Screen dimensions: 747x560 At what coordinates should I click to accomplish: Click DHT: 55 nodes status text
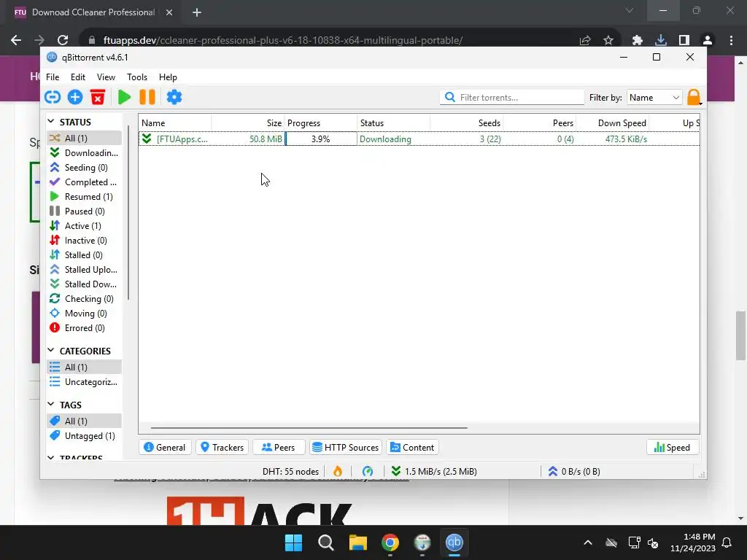[290, 472]
